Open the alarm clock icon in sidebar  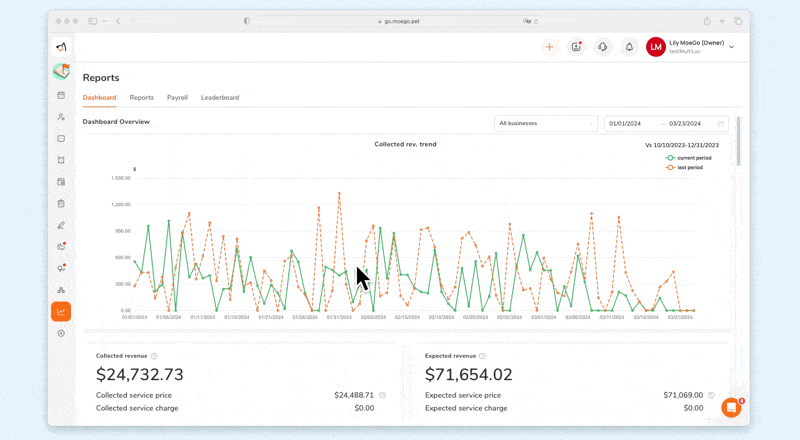(x=61, y=160)
